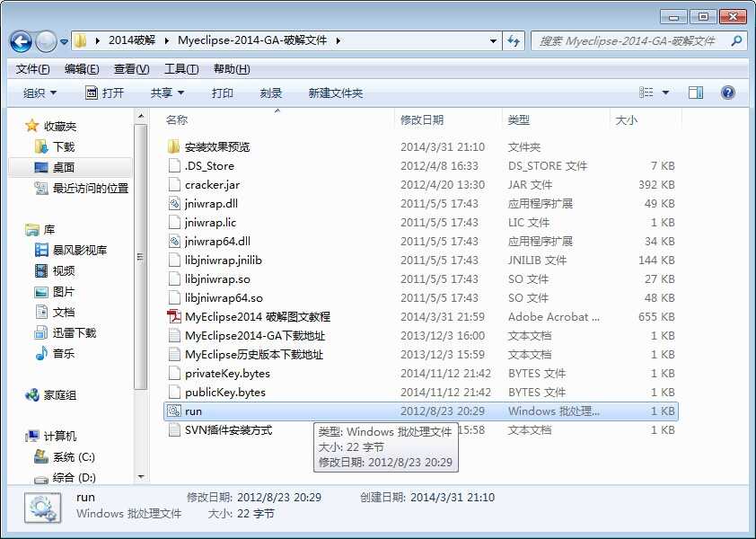Screen dimensions: 756x539
Task: Sort by the 类型 column header
Action: click(519, 119)
